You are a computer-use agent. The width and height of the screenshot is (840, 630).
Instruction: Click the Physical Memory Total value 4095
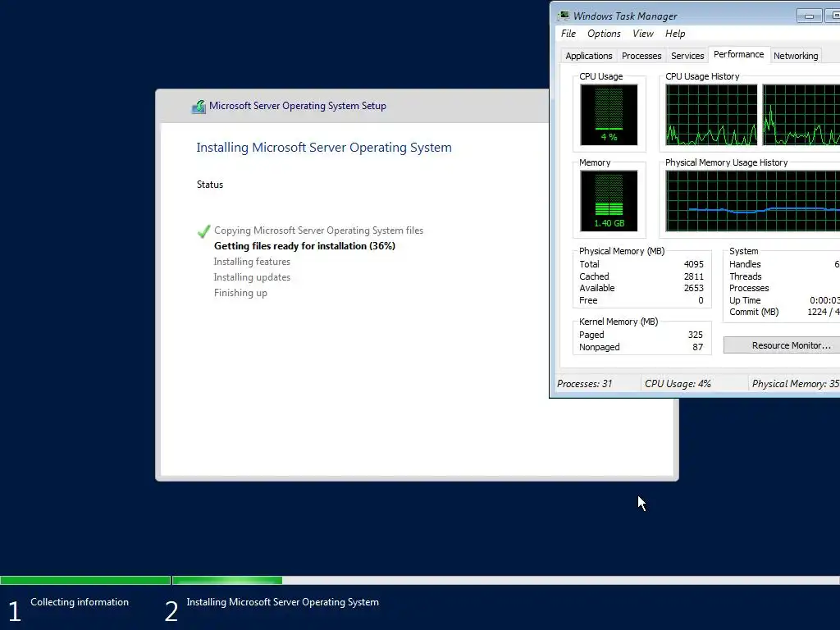click(x=694, y=264)
